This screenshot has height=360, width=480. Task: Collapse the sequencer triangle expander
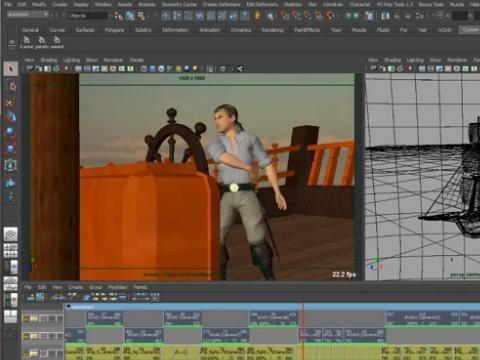click(69, 306)
